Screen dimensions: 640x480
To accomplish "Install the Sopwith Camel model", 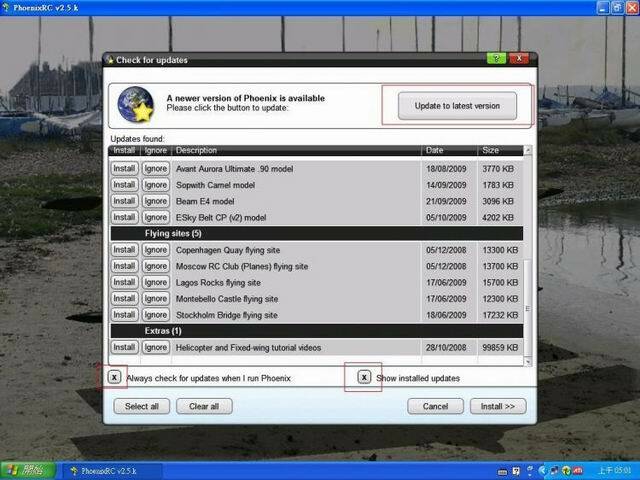I will [x=124, y=185].
